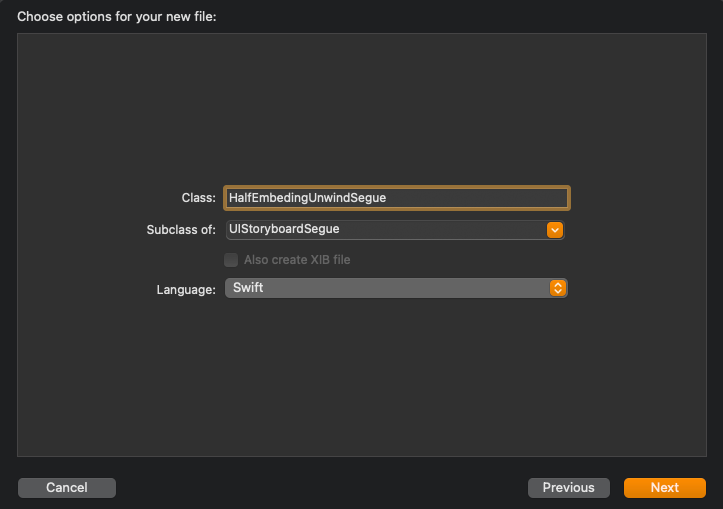Click the word Swift in Language selector
The image size is (723, 509).
[248, 288]
